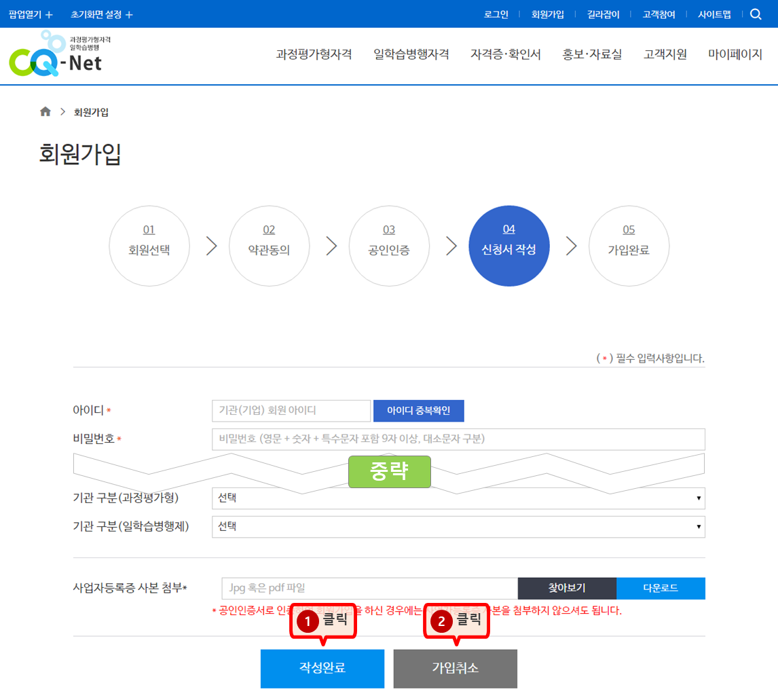
Task: Open the 과정평가형자격 menu
Action: click(314, 54)
